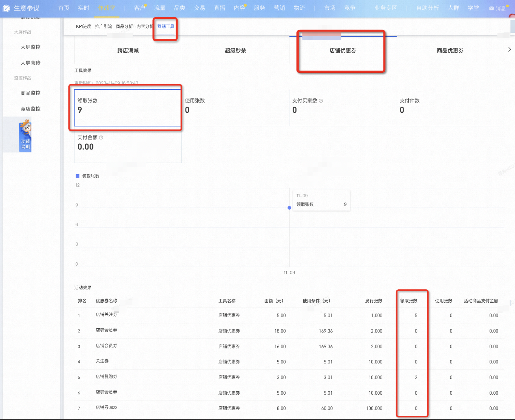Open 品类 in top navigation
This screenshot has height=420, width=515.
click(x=180, y=8)
